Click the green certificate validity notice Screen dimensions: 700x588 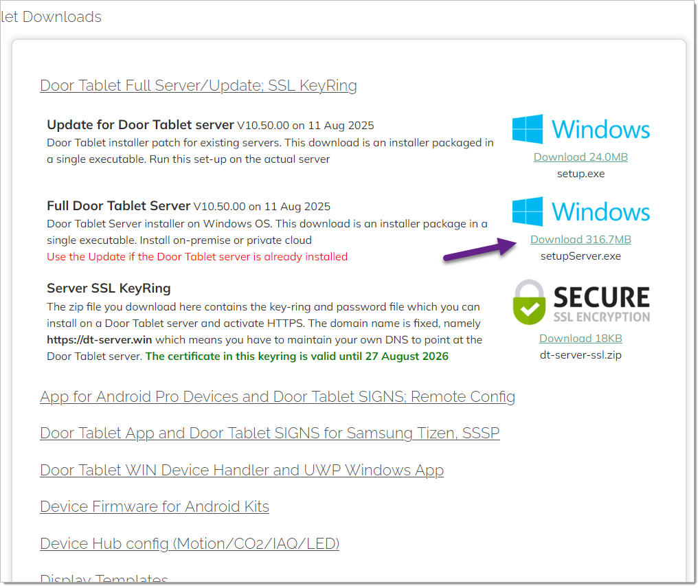(x=297, y=357)
